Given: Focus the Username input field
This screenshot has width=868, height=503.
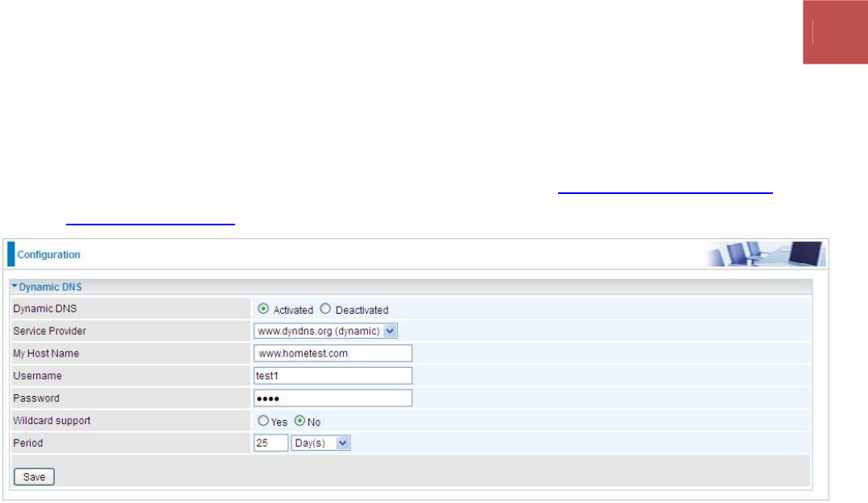Looking at the screenshot, I should [x=333, y=376].
